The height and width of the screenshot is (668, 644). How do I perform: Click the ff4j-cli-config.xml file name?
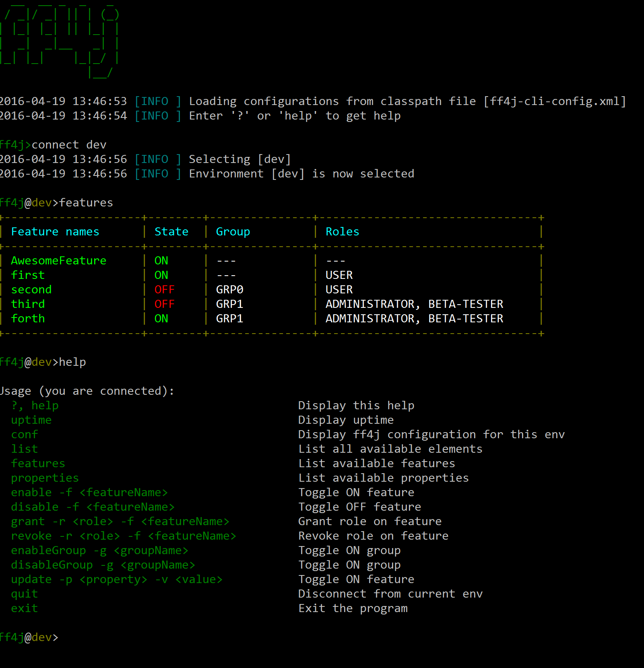555,101
